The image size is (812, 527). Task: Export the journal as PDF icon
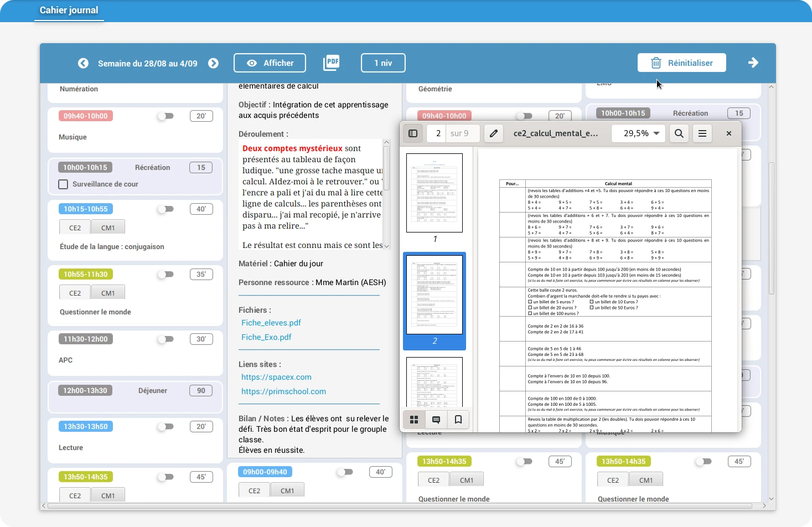(332, 63)
